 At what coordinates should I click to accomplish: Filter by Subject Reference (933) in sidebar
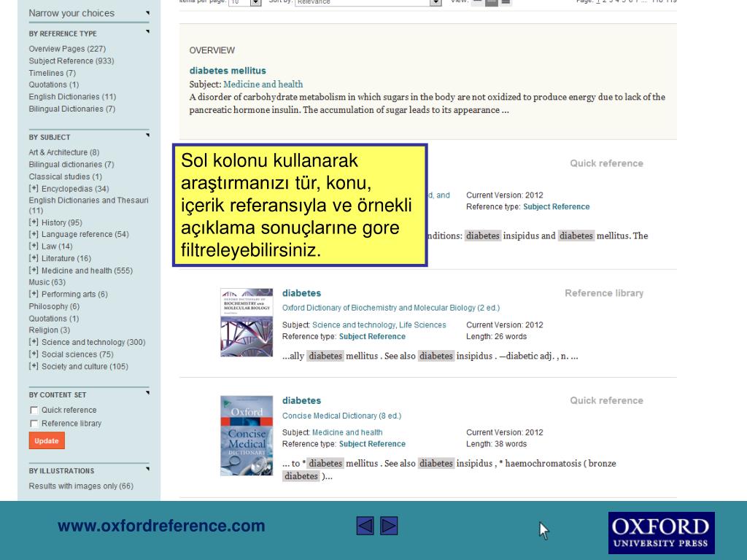click(x=71, y=61)
